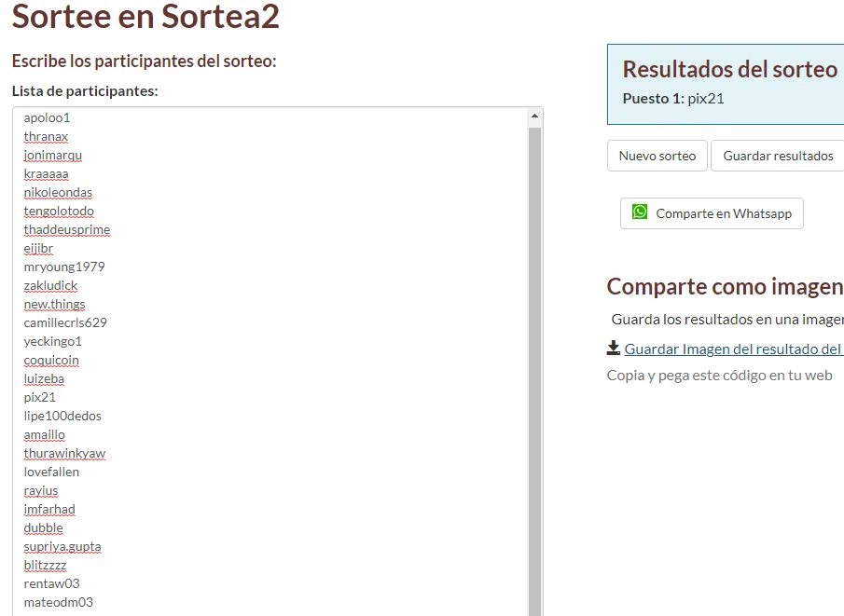844x616 pixels.
Task: Click Copia y pega este código text
Action: 719,376
